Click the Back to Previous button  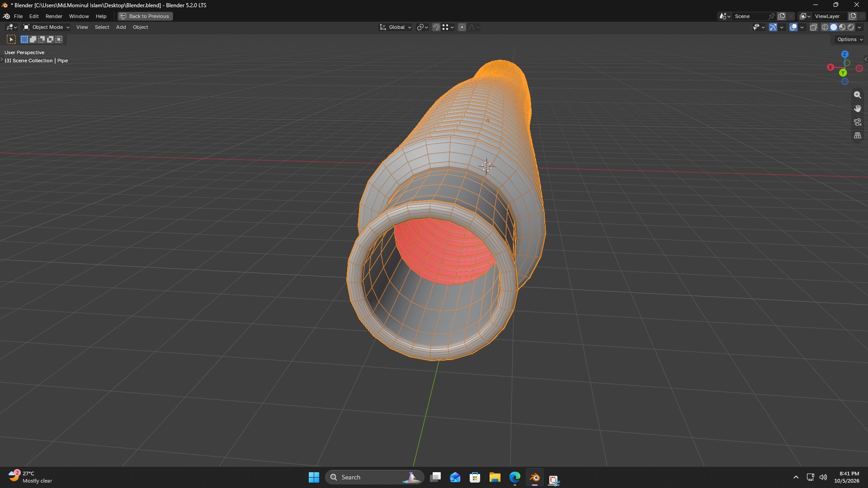[x=145, y=16]
